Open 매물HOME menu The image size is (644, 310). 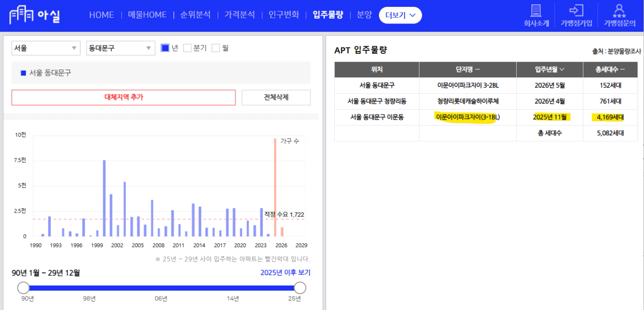148,15
